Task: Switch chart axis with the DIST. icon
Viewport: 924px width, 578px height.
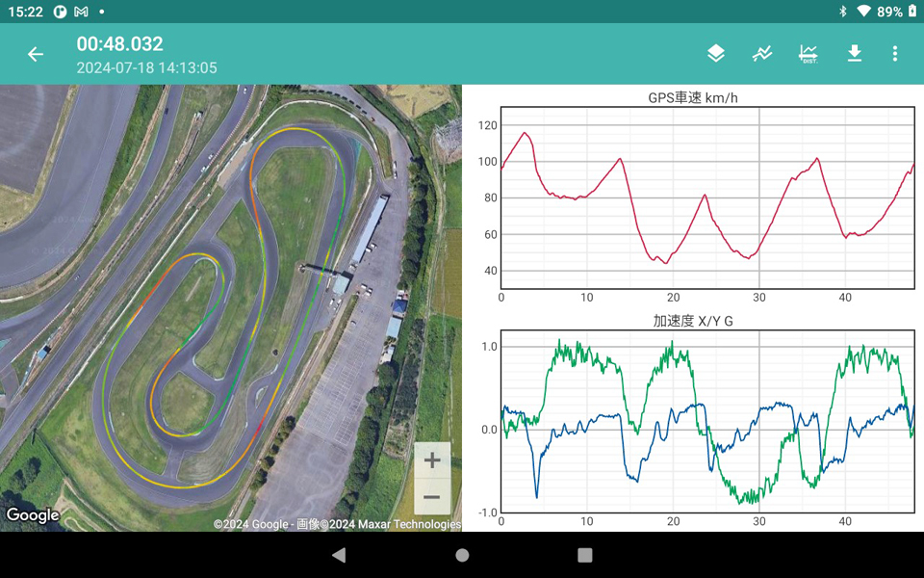Action: [808, 54]
